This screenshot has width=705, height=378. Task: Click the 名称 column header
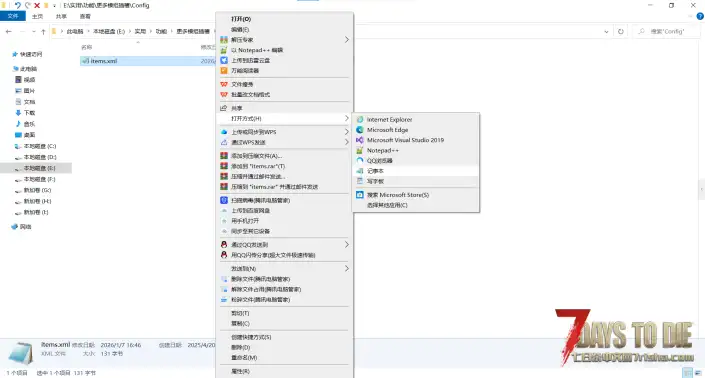coord(87,47)
